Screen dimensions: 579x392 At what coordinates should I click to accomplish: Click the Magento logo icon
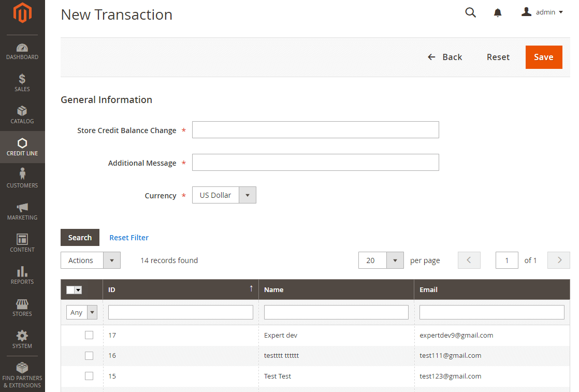22,13
